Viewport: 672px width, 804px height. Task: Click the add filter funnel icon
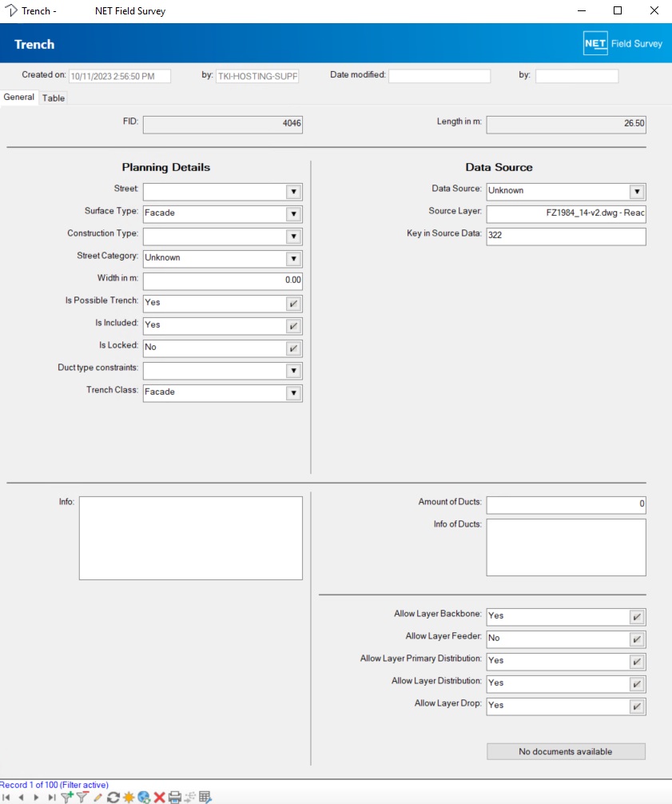tap(66, 798)
